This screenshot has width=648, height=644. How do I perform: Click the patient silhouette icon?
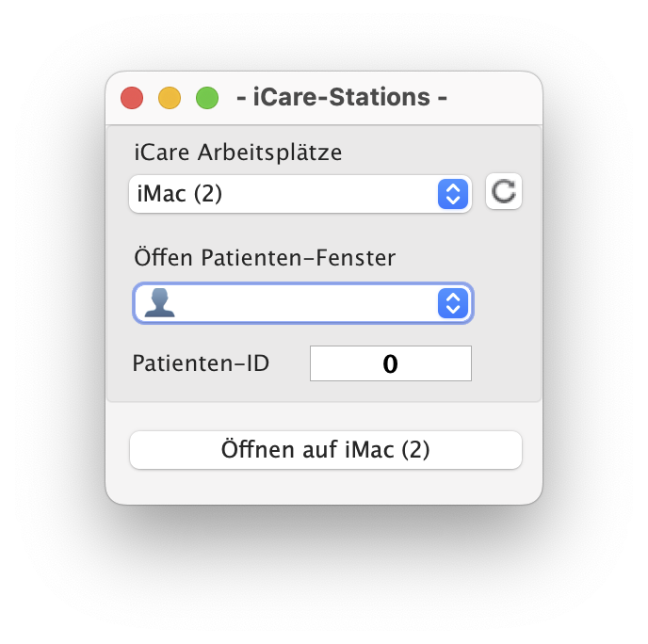[x=158, y=303]
